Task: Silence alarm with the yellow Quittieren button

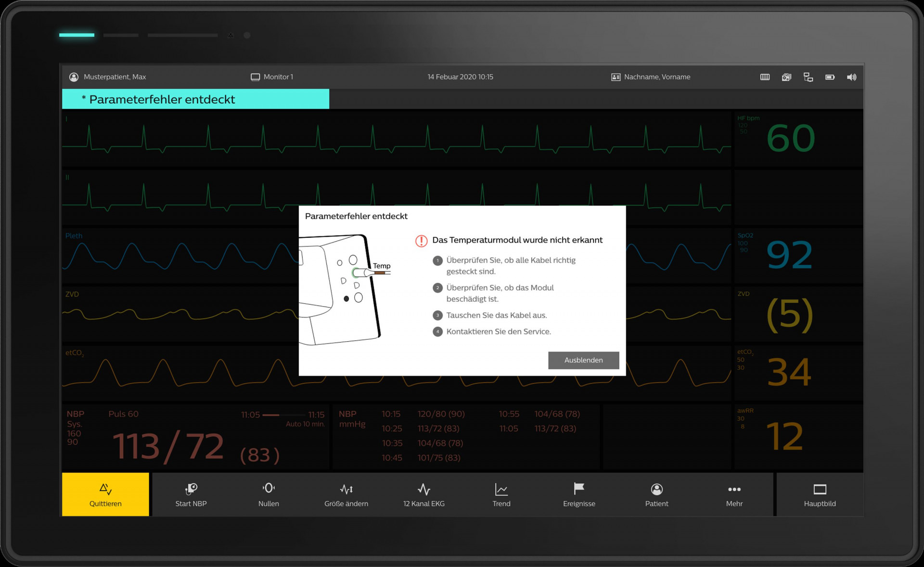Action: point(105,494)
